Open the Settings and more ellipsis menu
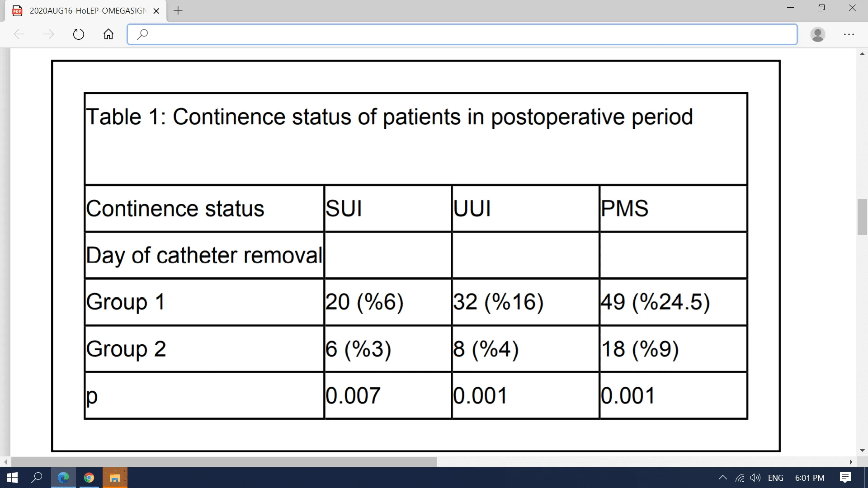 pos(849,34)
